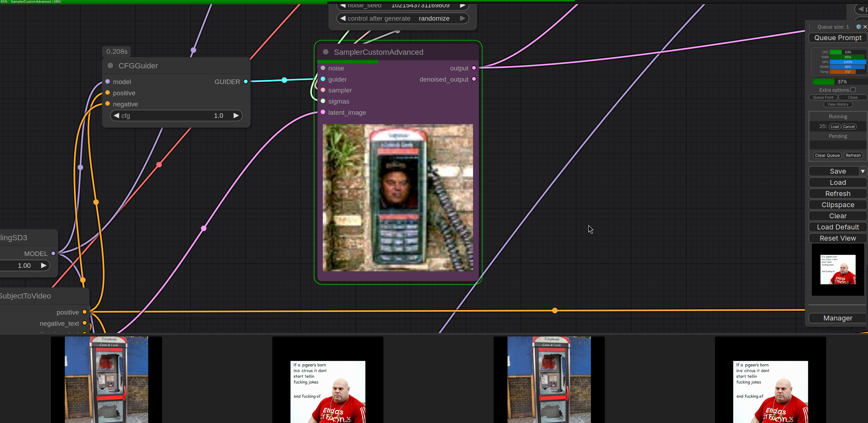
Task: Click the CFGGuider positive input socket
Action: coord(108,93)
